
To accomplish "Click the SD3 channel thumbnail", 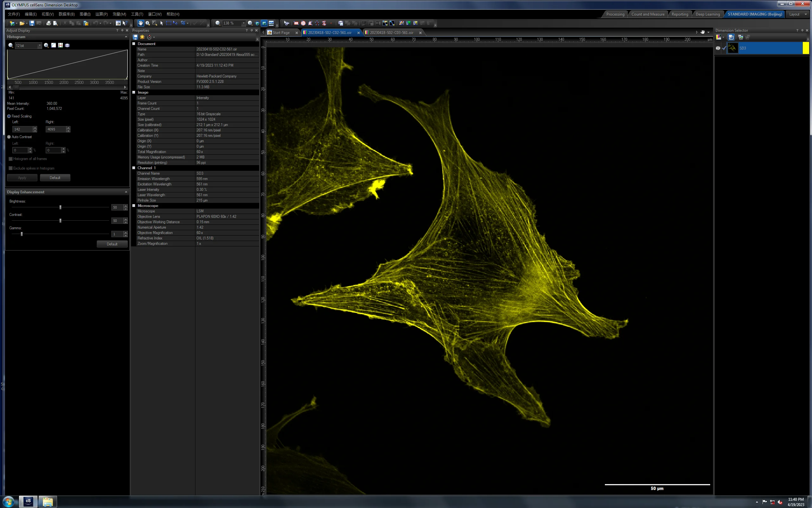I will 732,48.
